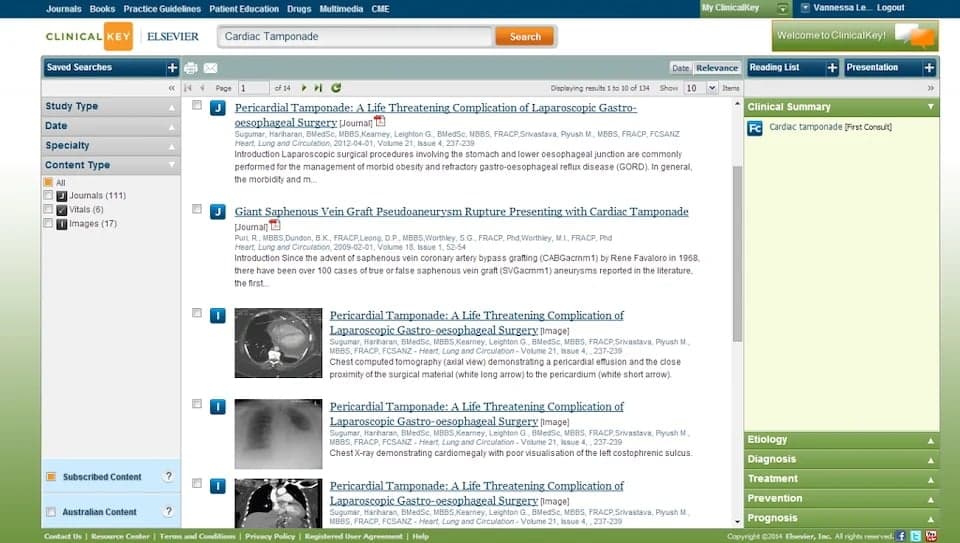
Task: Toggle Subscribed Content checkbox
Action: [51, 476]
